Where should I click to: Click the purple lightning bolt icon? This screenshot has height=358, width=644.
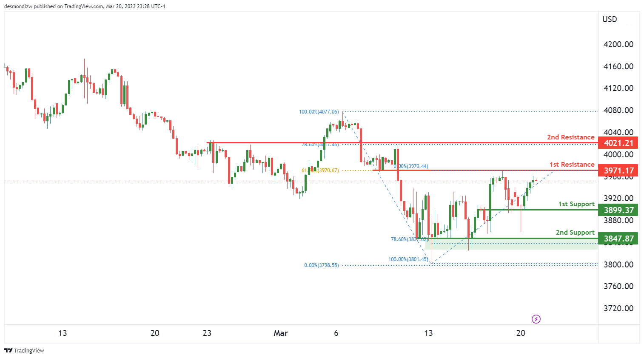pyautogui.click(x=536, y=319)
